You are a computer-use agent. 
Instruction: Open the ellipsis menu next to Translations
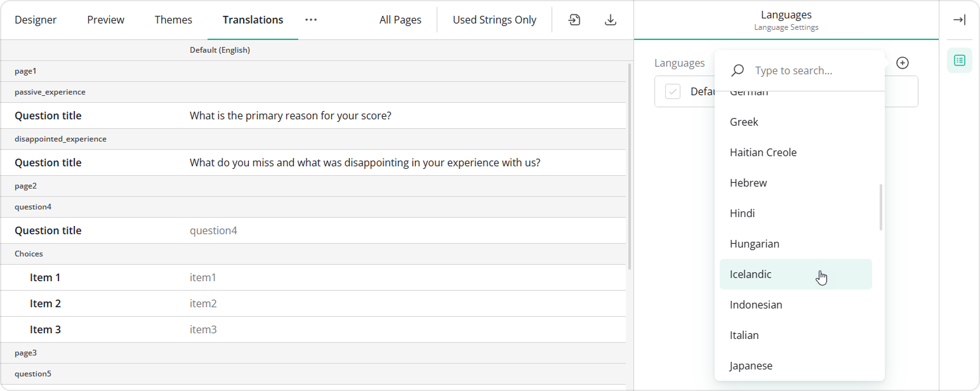[x=310, y=20]
